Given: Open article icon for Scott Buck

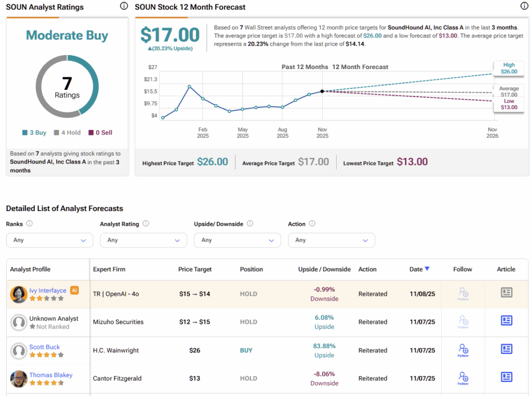Looking at the screenshot, I should (x=507, y=349).
